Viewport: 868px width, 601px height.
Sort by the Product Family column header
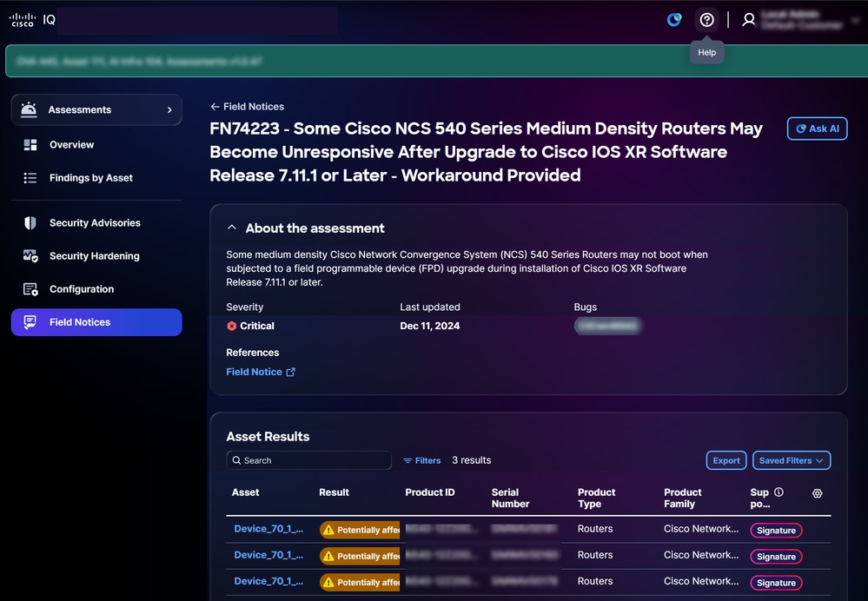pos(683,498)
